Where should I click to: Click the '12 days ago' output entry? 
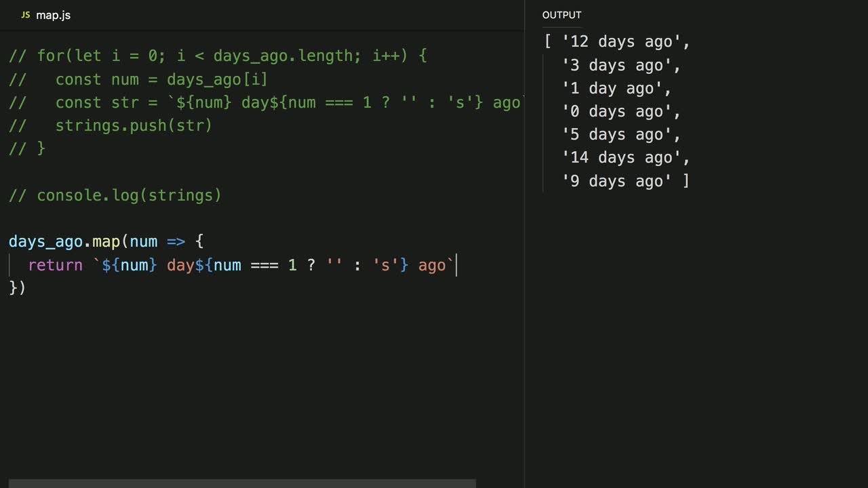coord(625,42)
